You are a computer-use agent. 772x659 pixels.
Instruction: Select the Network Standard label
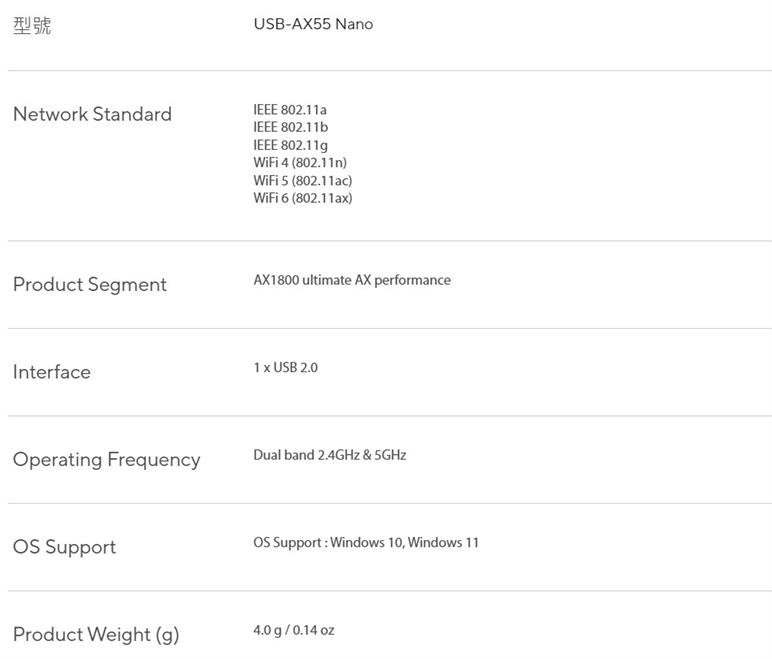coord(92,114)
